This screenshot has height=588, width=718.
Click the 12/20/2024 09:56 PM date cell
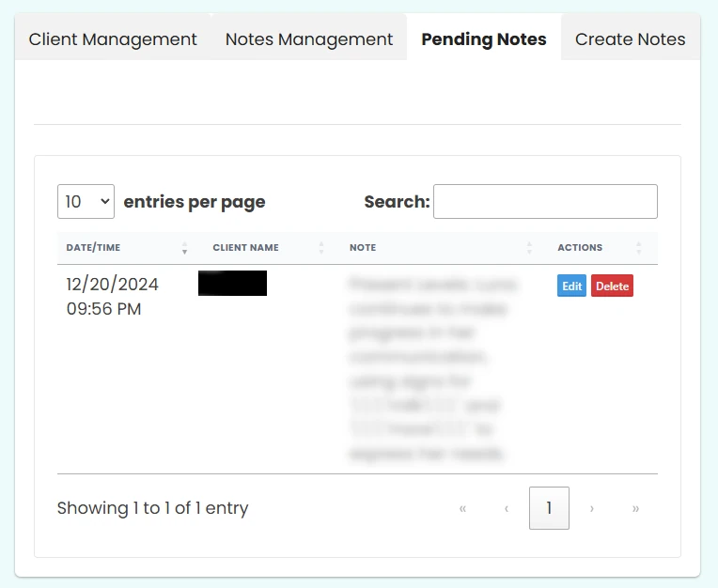[112, 296]
